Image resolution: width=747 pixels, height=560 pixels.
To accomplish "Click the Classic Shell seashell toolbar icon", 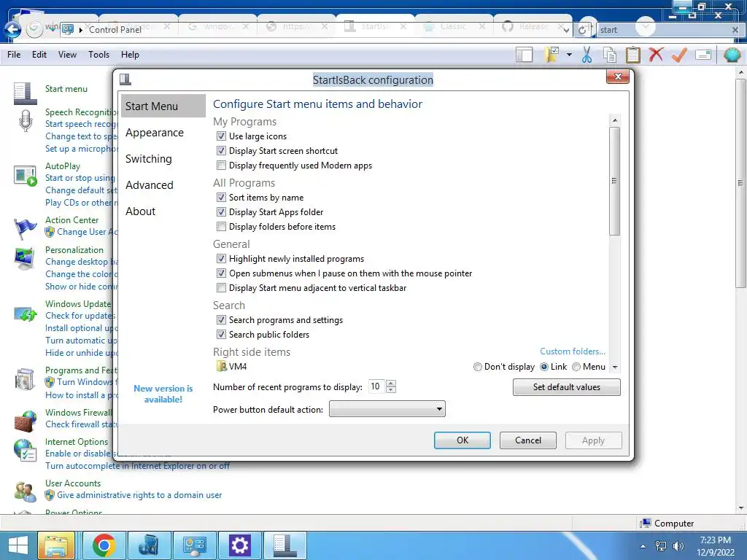I will [x=732, y=55].
